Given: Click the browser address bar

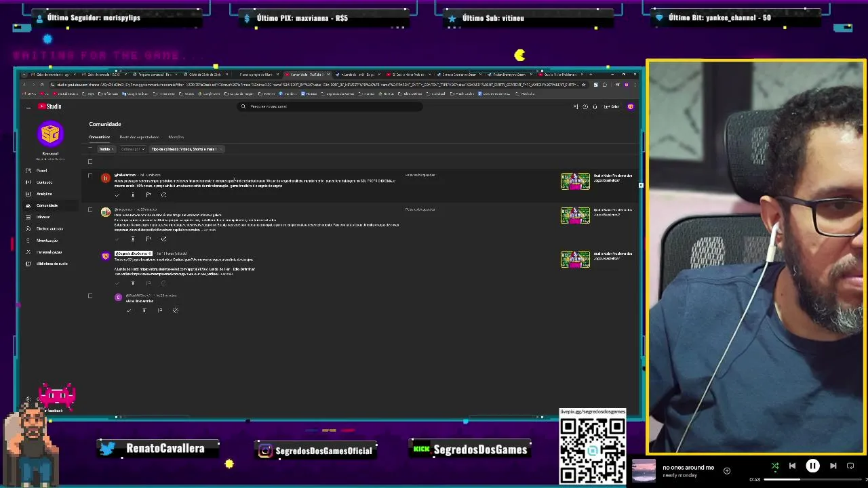Looking at the screenshot, I should (315, 85).
